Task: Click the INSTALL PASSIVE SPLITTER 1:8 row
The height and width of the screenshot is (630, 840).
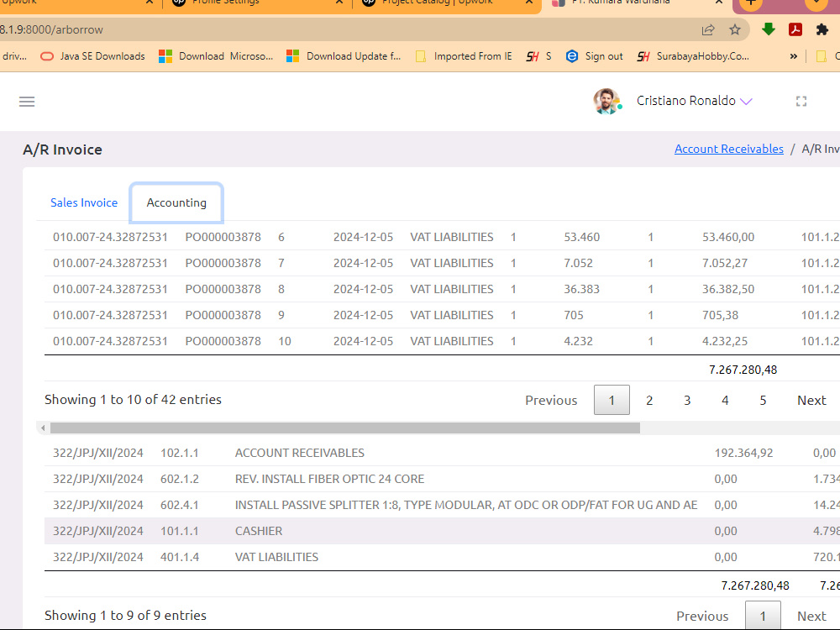Action: point(442,505)
